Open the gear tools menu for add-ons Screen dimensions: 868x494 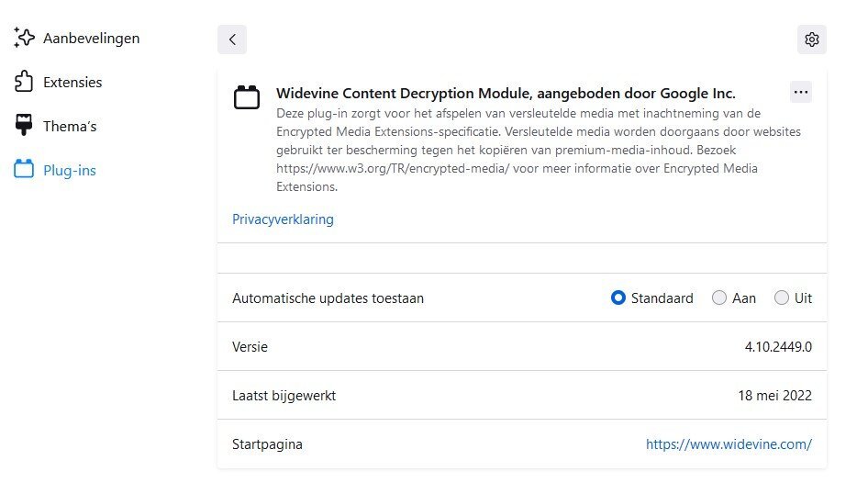coord(811,39)
